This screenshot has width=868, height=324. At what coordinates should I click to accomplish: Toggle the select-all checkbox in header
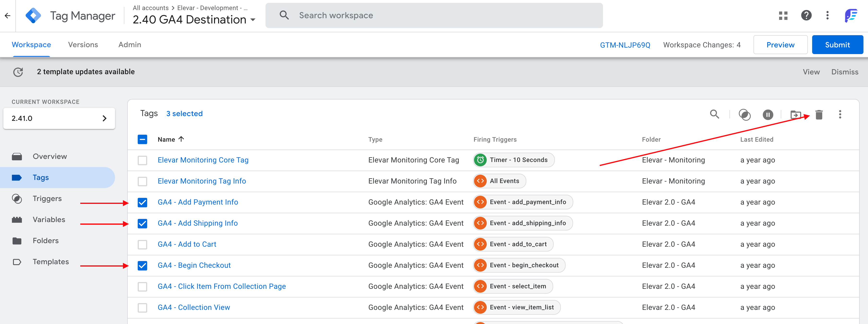pos(143,139)
